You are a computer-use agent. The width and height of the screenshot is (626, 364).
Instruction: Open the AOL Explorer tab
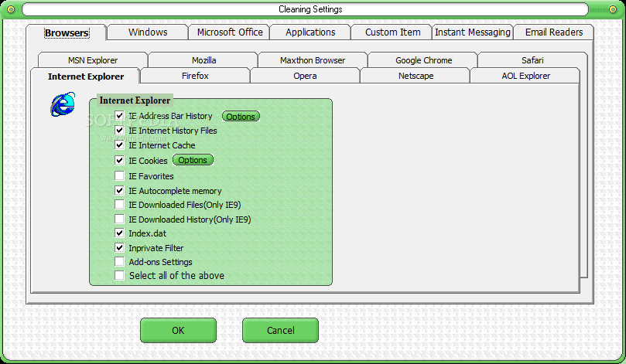coord(525,76)
